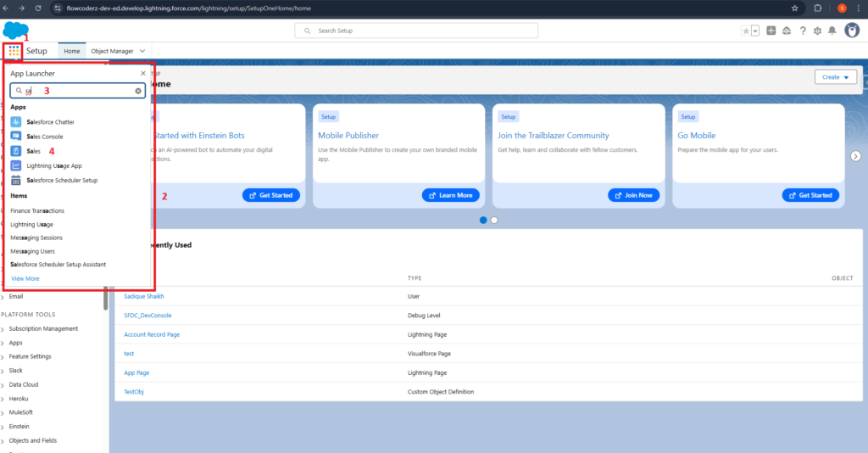
Task: Open the Object Manager tab dropdown chevron
Action: (x=142, y=51)
